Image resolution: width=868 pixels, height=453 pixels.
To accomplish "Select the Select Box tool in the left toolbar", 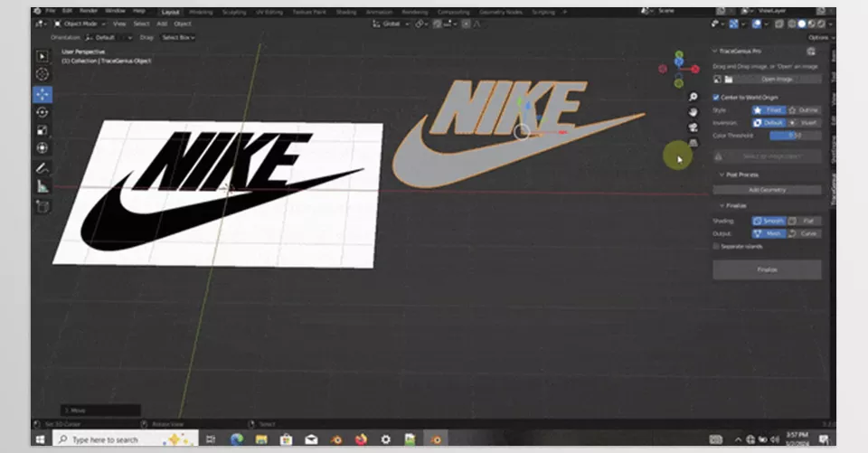I will click(x=42, y=56).
